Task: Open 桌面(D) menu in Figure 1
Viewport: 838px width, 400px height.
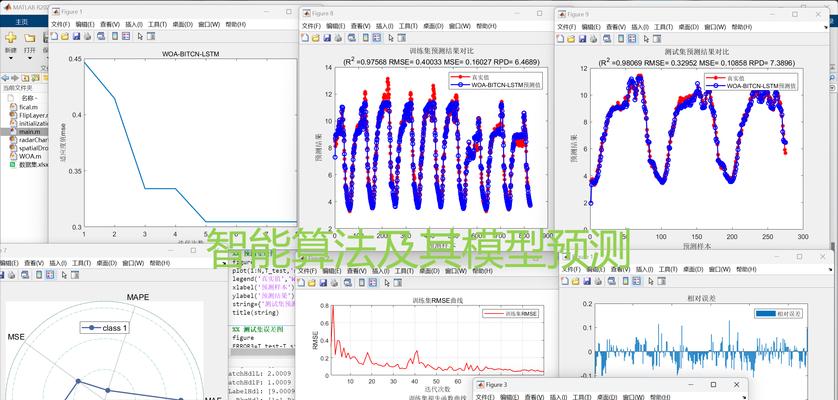Action: point(183,25)
